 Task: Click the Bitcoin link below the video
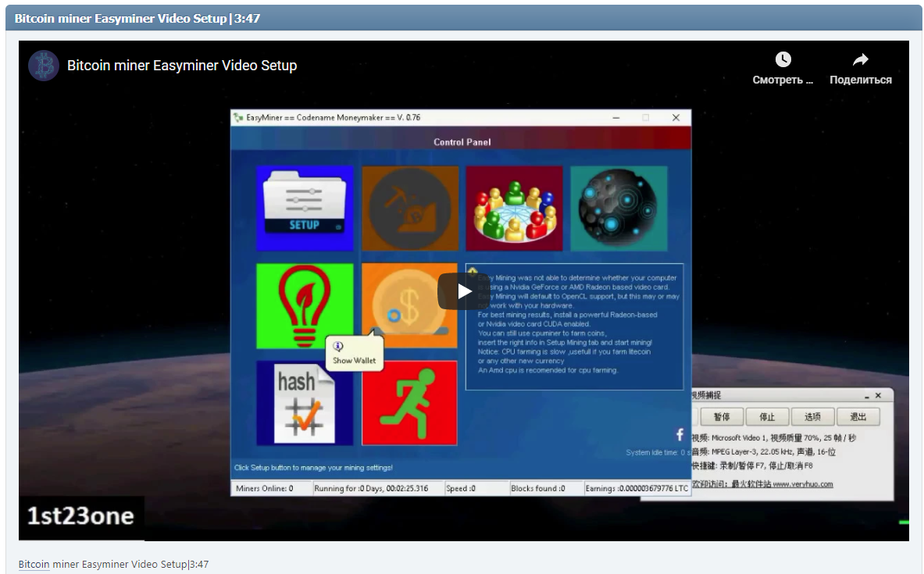[34, 564]
